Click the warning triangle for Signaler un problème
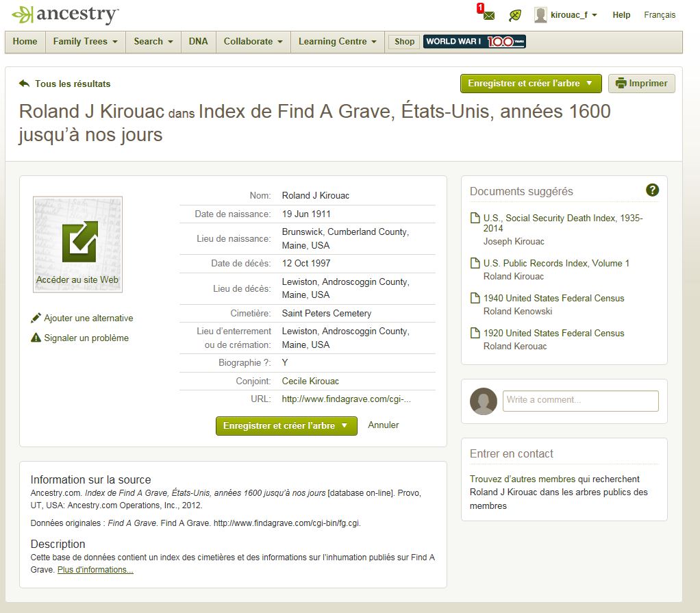This screenshot has width=700, height=613. (36, 338)
